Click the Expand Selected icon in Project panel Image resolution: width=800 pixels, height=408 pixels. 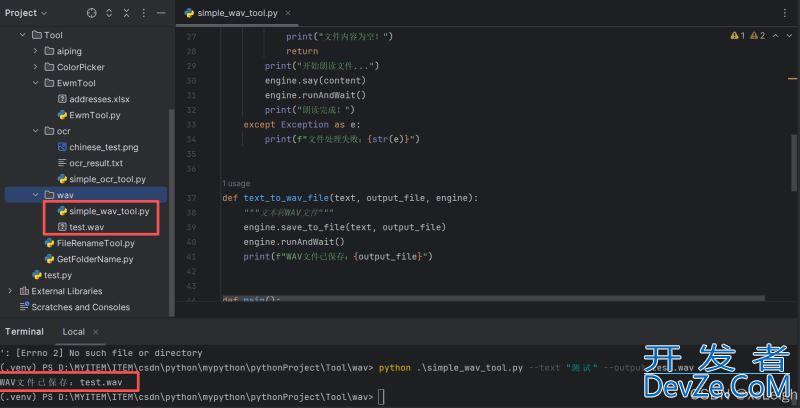tap(110, 13)
